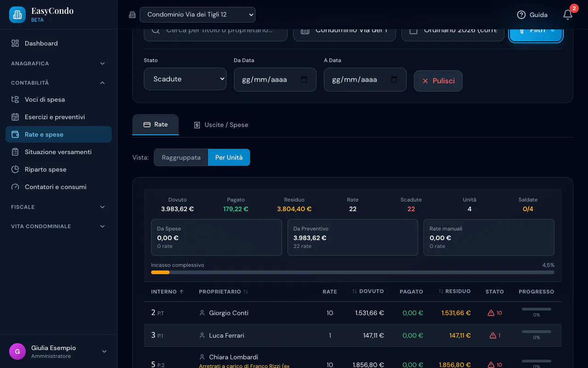Click the Pagato total 179,22 €

coord(236,209)
